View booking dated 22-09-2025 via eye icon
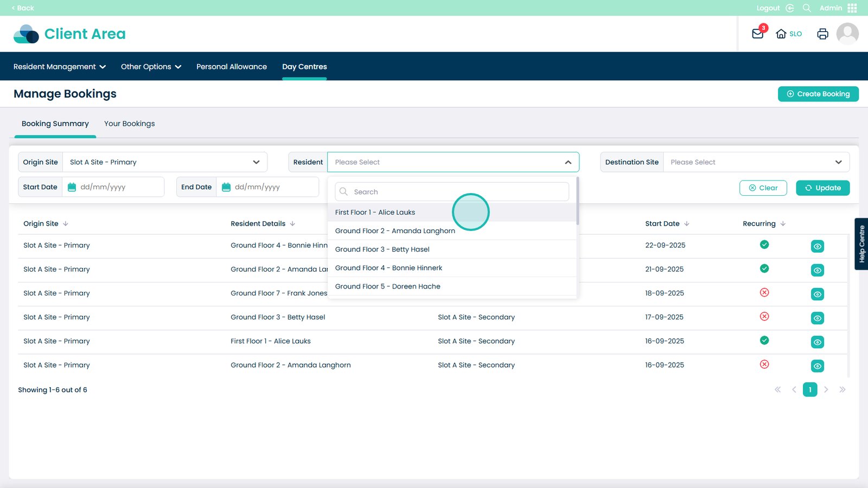This screenshot has width=868, height=488. pos(817,246)
